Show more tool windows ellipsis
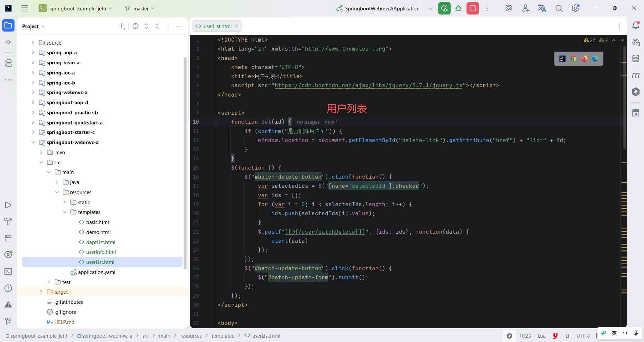 click(8, 80)
